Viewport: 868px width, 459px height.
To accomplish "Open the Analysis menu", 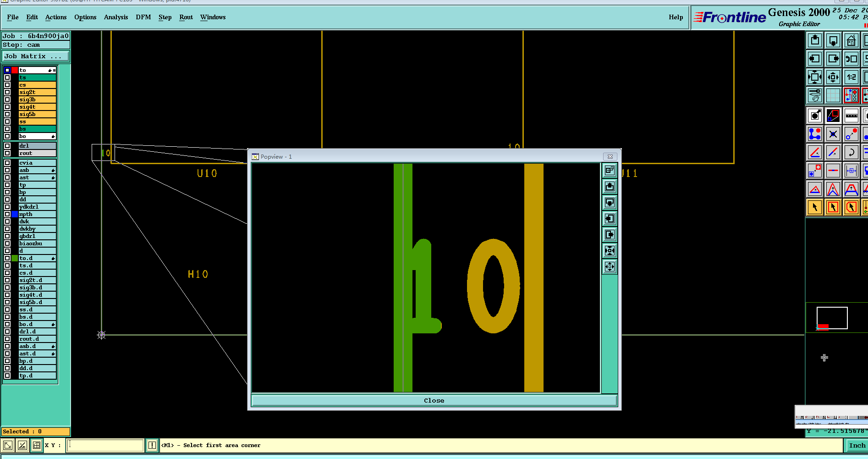I will pyautogui.click(x=116, y=17).
